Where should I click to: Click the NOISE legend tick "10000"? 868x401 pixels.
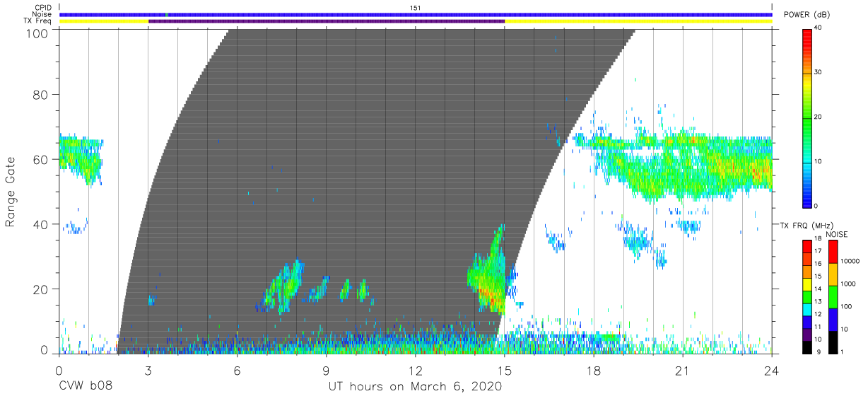(851, 261)
